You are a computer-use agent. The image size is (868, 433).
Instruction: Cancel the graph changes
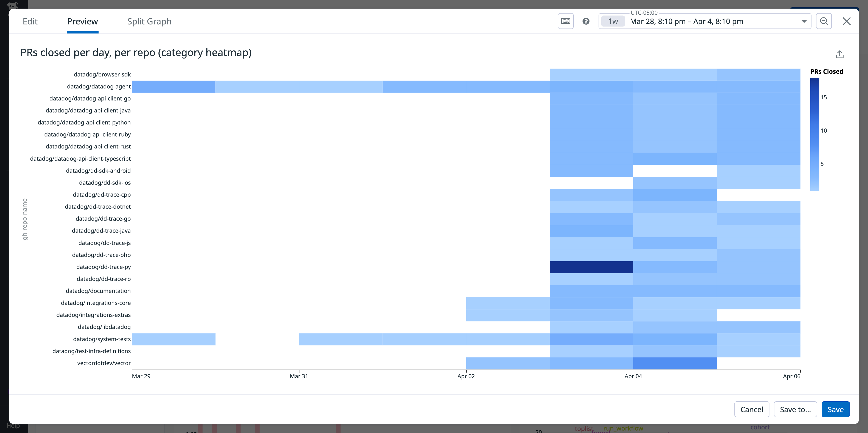click(x=752, y=409)
